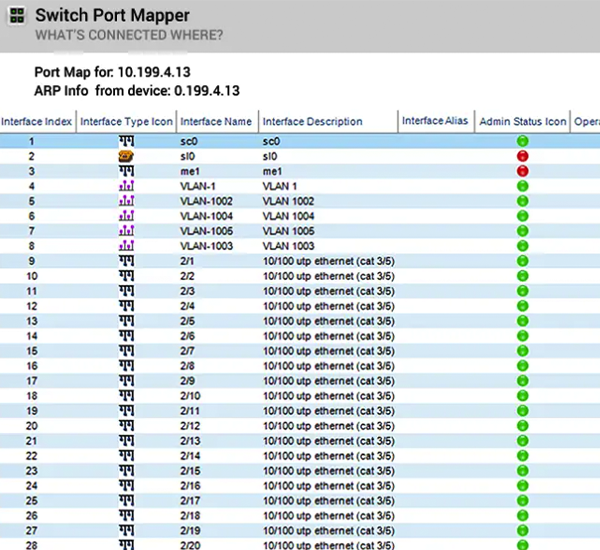
Task: Select the interface name cell 2/7
Action: coord(188,351)
